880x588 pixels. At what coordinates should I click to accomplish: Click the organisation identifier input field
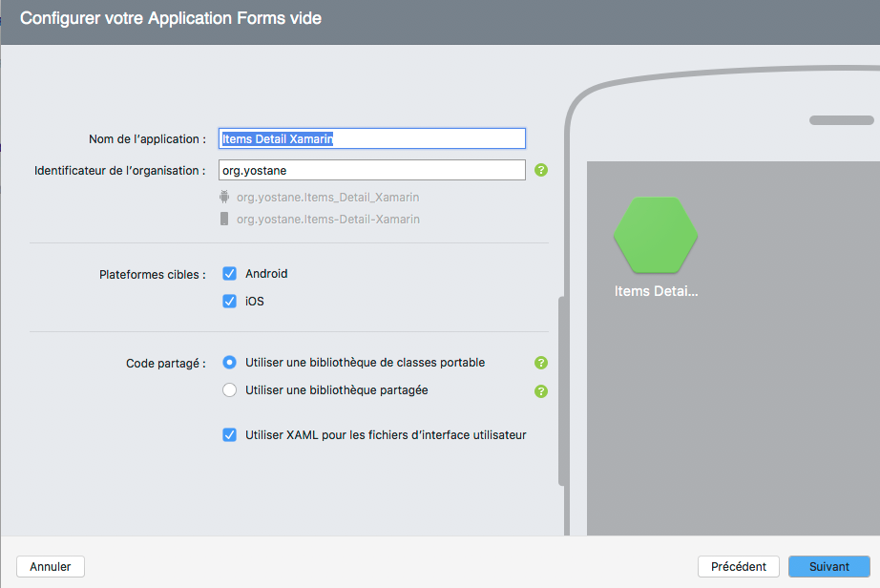pyautogui.click(x=372, y=170)
